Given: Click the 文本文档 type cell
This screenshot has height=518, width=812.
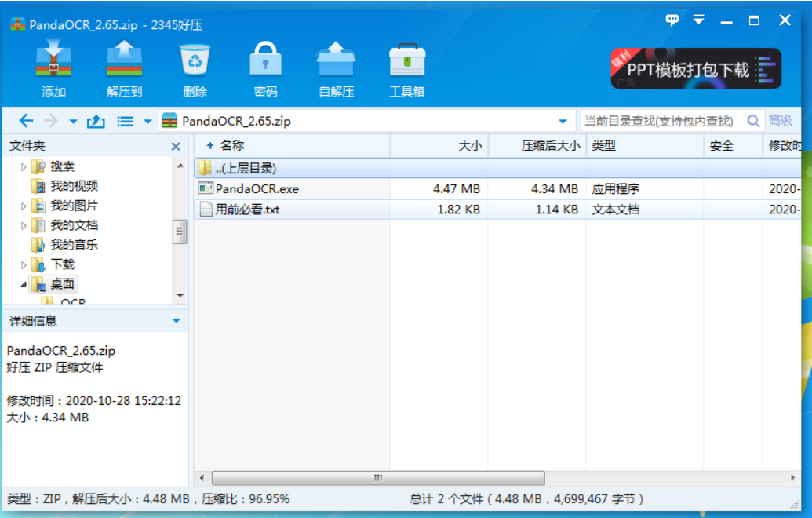Looking at the screenshot, I should pos(616,210).
